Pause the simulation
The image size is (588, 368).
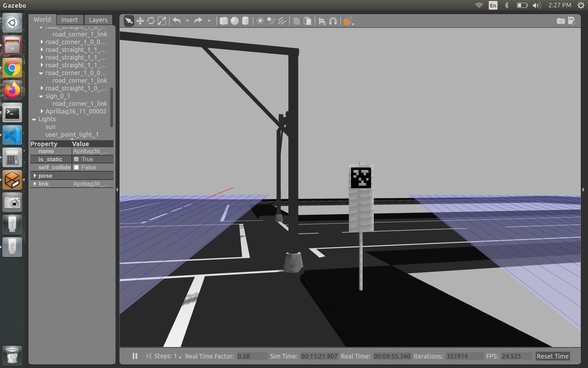(135, 356)
